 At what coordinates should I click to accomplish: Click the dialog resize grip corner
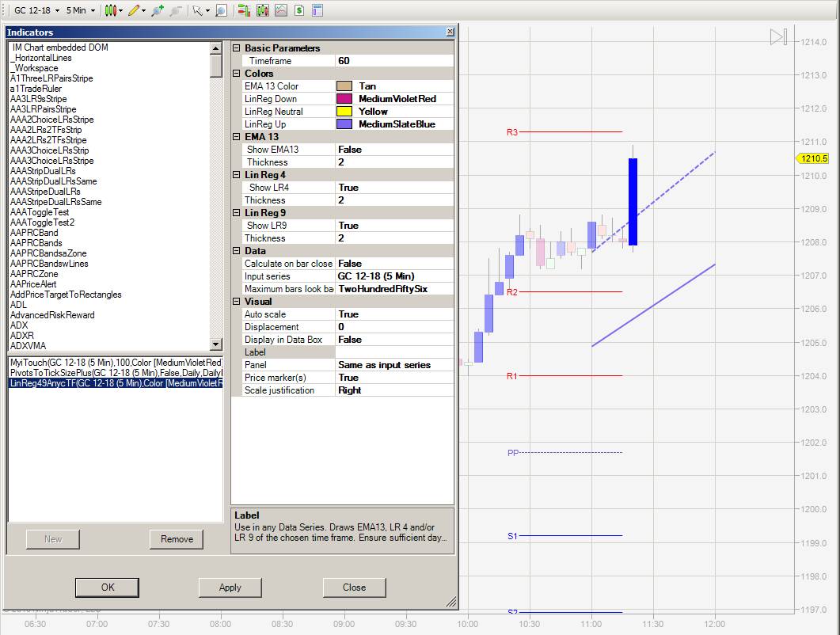[451, 603]
